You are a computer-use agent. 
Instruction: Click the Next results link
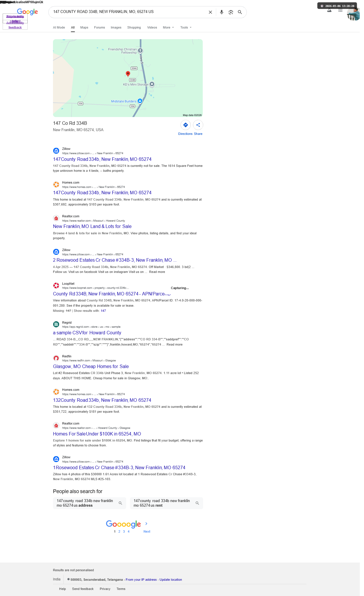click(147, 531)
